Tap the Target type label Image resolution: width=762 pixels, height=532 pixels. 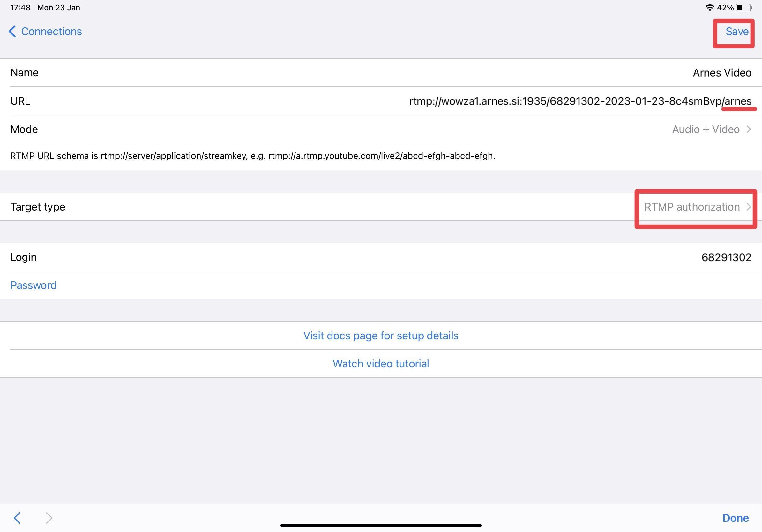point(38,207)
